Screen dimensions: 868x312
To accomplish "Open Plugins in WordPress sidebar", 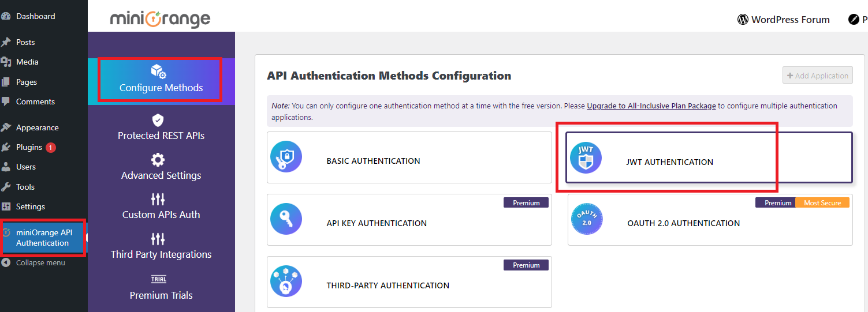I will 29,147.
